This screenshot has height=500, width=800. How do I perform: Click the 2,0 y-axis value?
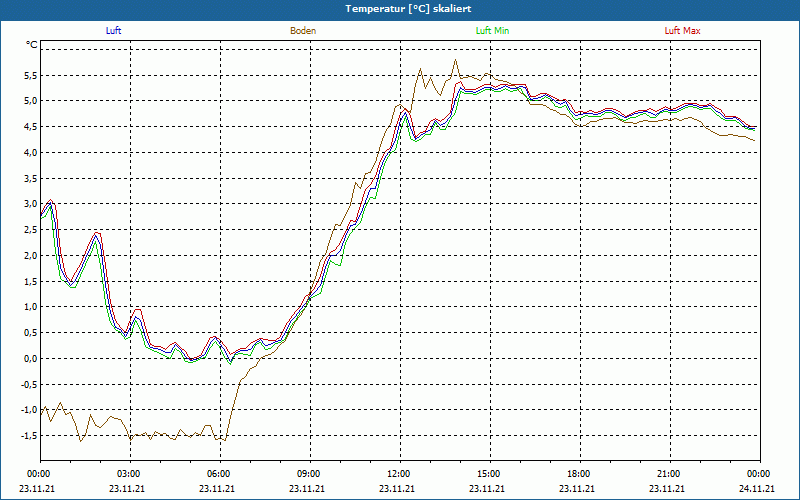(31, 256)
